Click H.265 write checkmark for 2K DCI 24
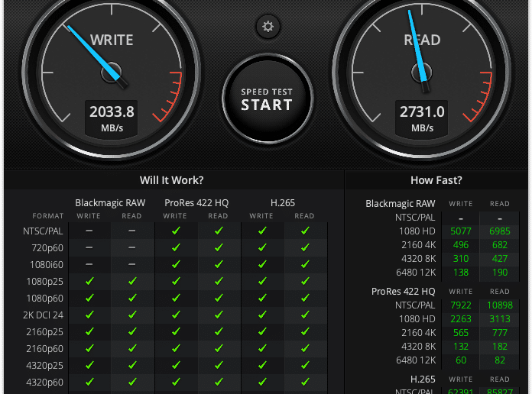The height and width of the screenshot is (394, 532). pos(262,315)
